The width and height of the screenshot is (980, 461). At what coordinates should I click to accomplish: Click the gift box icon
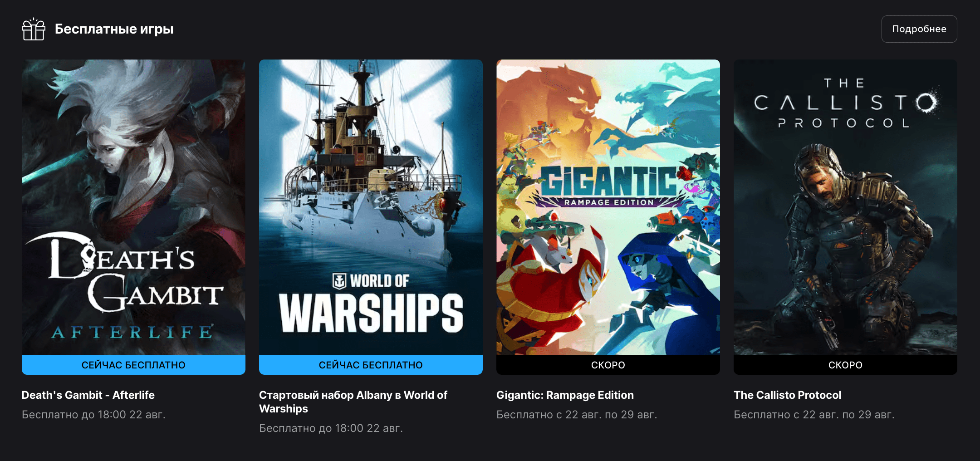pyautogui.click(x=34, y=29)
